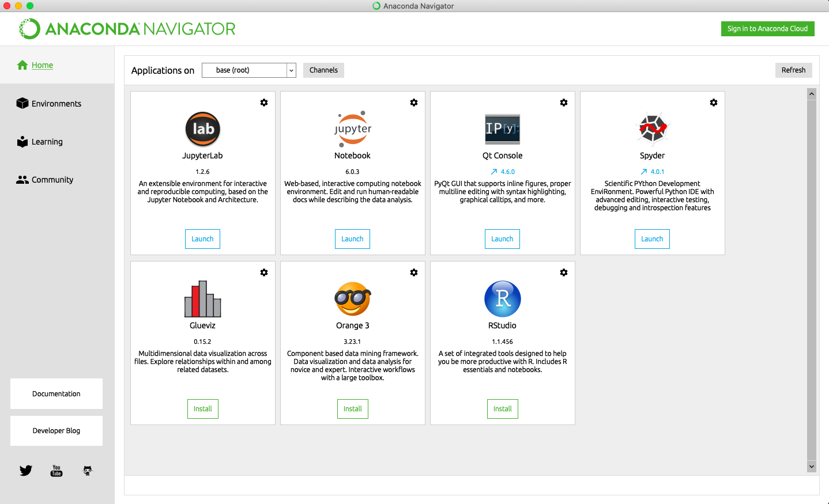Open settings gear on Spyder card
The height and width of the screenshot is (504, 829).
pyautogui.click(x=714, y=103)
